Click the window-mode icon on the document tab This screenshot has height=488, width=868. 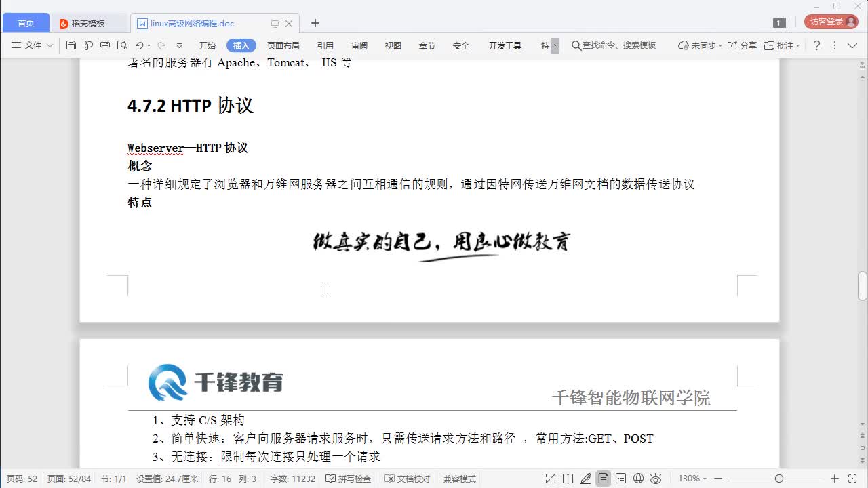click(275, 23)
